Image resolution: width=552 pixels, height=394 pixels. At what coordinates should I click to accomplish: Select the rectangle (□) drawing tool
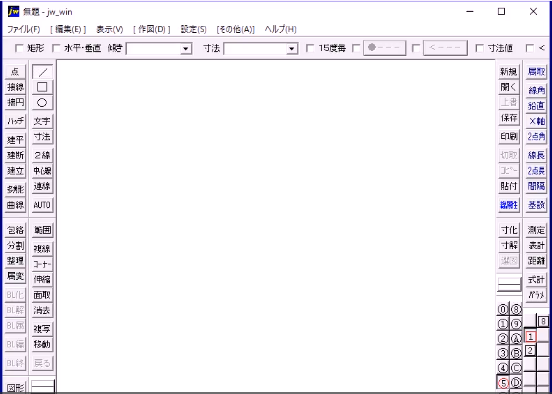tap(42, 87)
